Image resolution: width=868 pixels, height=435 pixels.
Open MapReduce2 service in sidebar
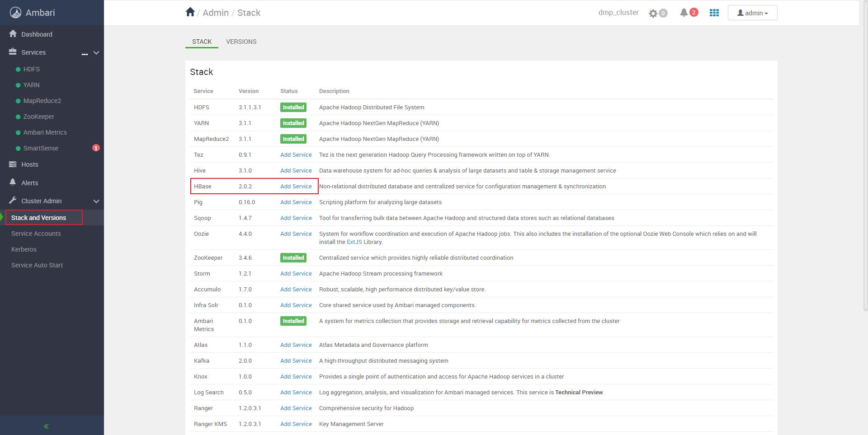coord(42,101)
